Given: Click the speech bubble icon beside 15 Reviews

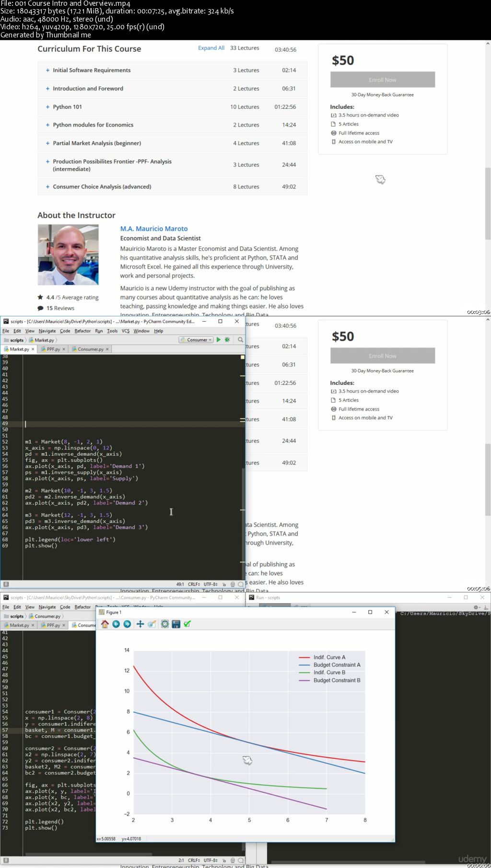Looking at the screenshot, I should point(40,308).
